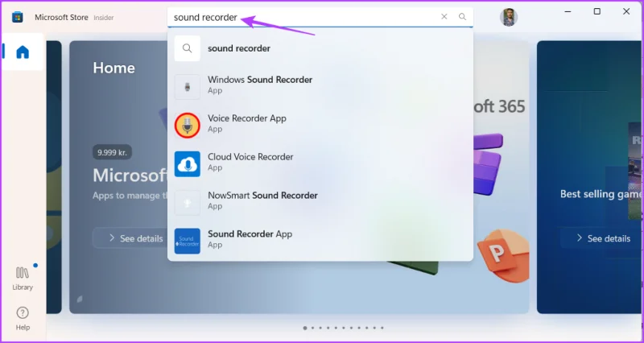644x343 pixels.
Task: Open the user profile avatar
Action: tap(509, 17)
